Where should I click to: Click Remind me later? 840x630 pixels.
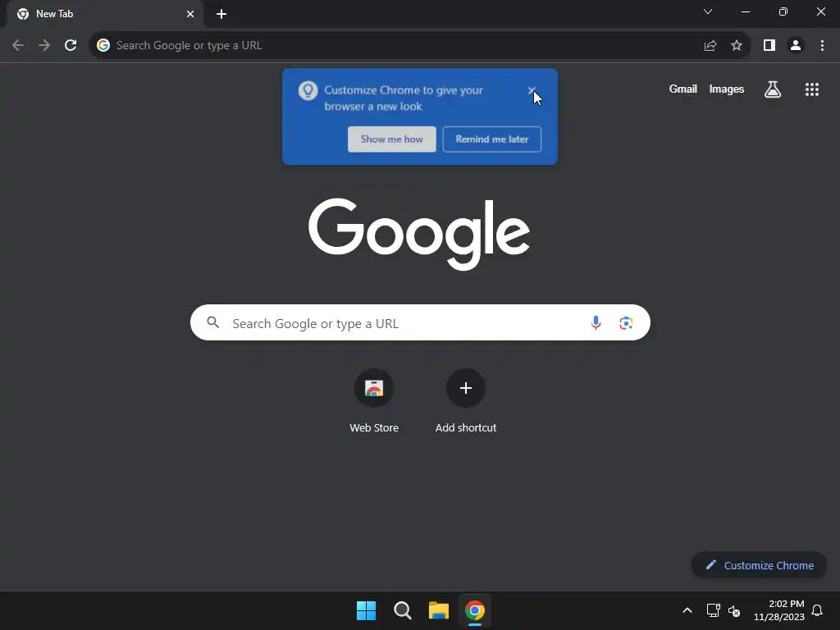pyautogui.click(x=492, y=139)
